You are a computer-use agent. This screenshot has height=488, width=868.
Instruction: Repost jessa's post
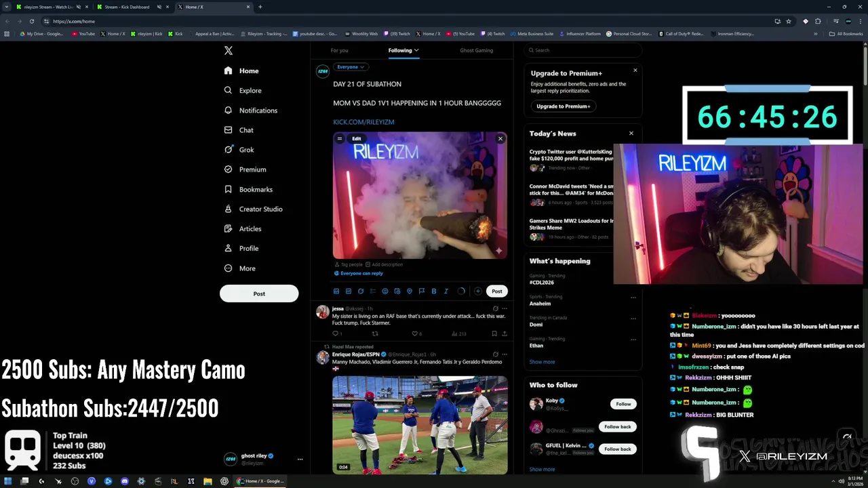point(375,333)
